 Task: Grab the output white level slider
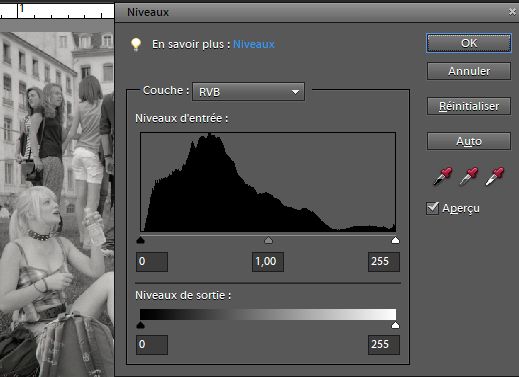[395, 325]
